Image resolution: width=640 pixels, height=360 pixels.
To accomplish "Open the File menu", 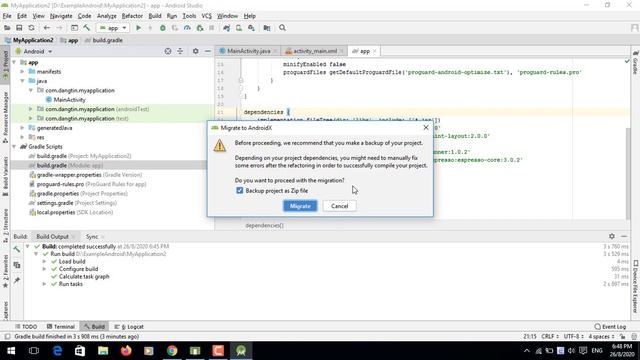I will (7, 16).
